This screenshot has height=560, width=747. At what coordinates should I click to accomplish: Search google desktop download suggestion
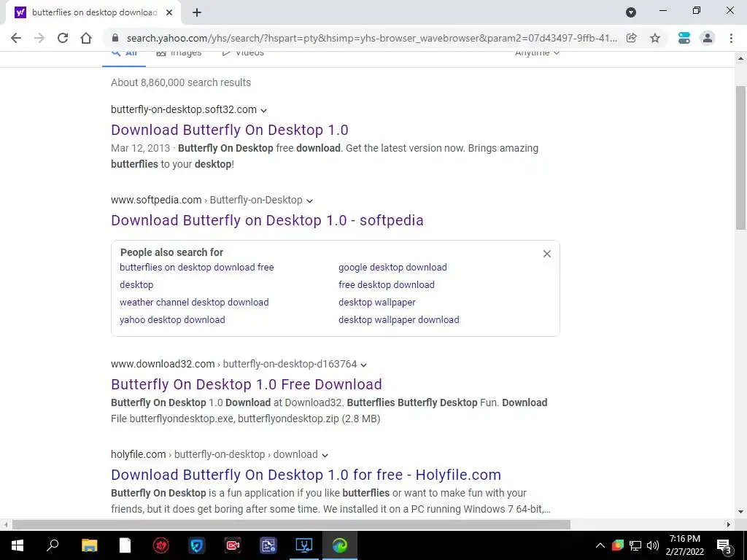tap(392, 267)
